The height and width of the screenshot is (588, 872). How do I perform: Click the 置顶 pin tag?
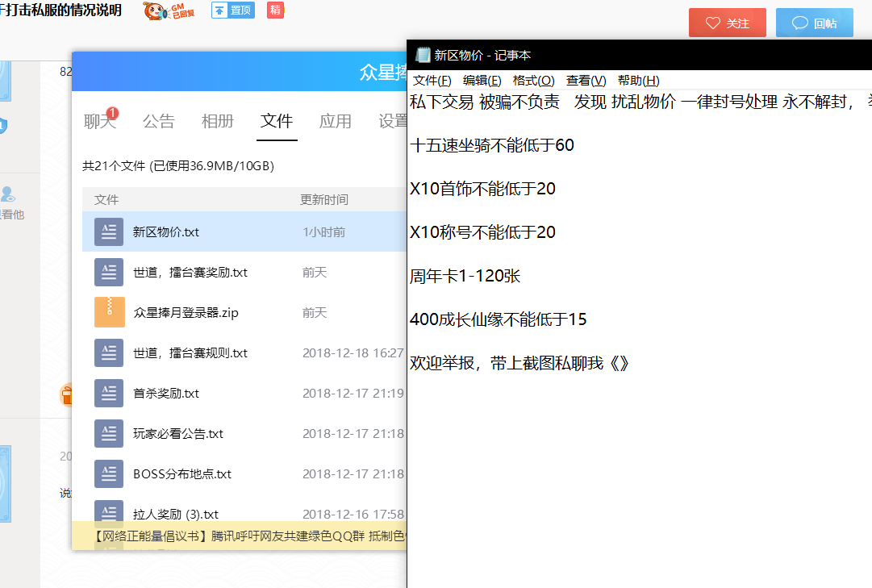[232, 10]
